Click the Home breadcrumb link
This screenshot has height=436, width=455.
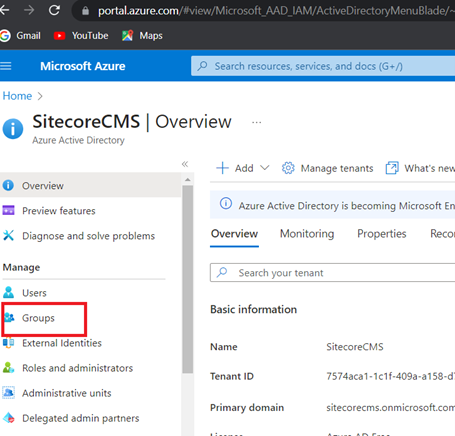pos(17,96)
